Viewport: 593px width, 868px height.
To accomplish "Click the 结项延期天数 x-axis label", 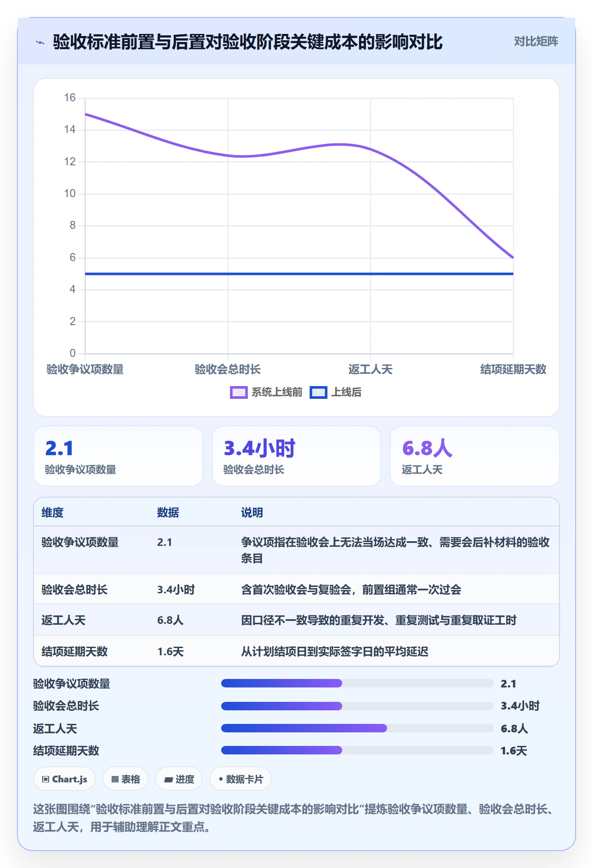I will [513, 369].
